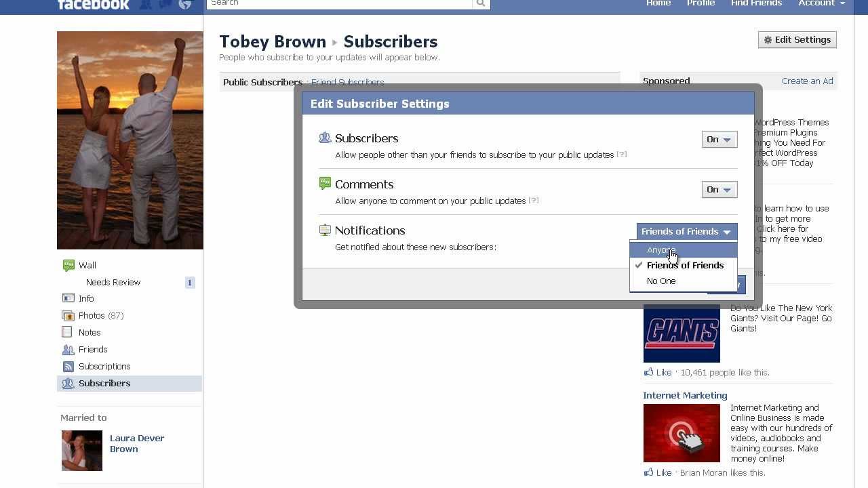Click the Edit Settings button

tap(797, 40)
